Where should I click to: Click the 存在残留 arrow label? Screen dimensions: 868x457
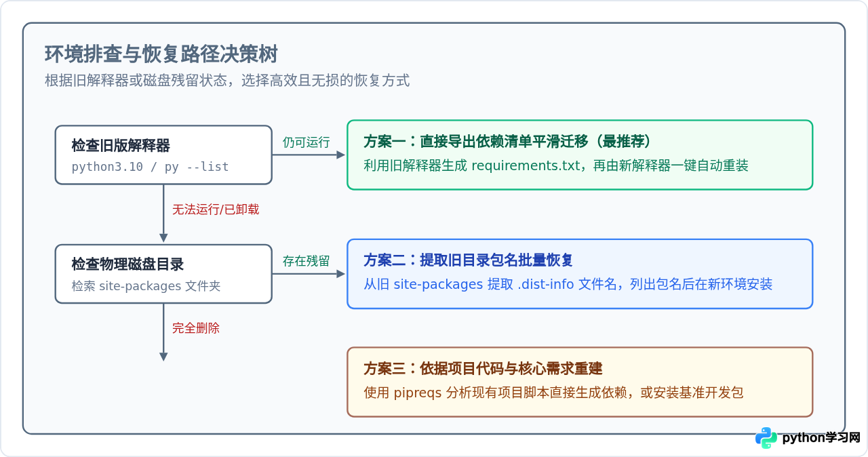coord(307,261)
